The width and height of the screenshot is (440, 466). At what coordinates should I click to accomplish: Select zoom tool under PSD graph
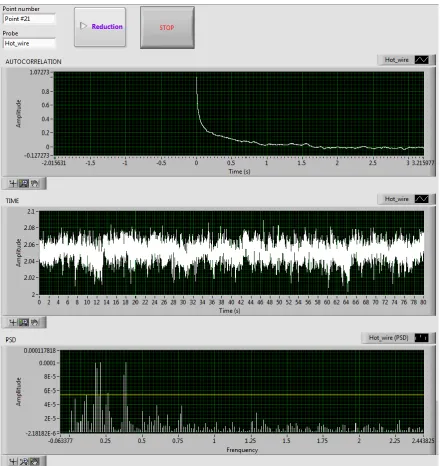click(24, 462)
